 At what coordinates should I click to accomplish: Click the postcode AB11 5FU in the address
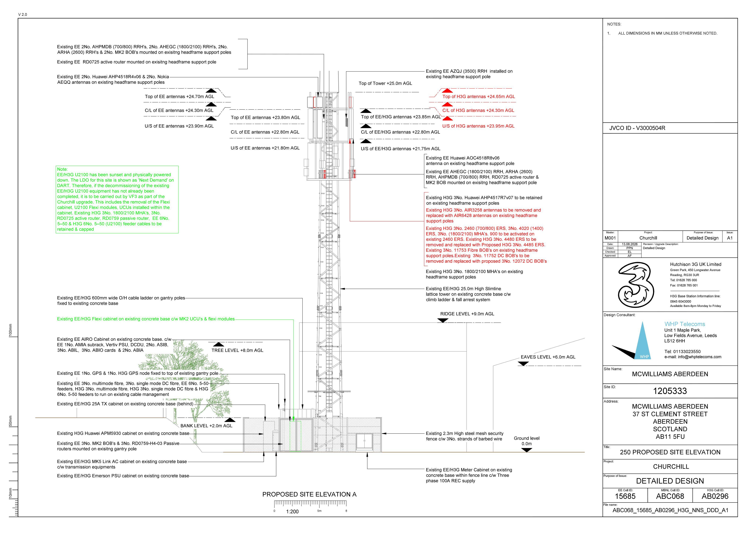coord(670,437)
